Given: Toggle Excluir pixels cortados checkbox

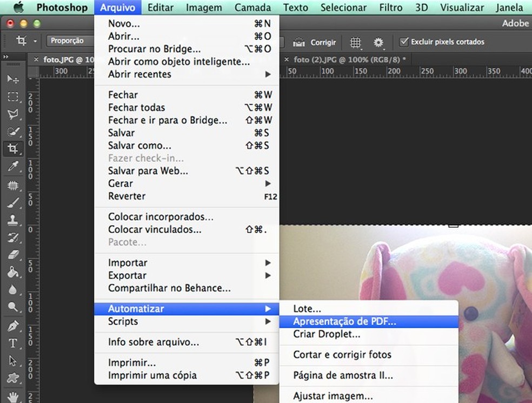Looking at the screenshot, I should point(404,42).
